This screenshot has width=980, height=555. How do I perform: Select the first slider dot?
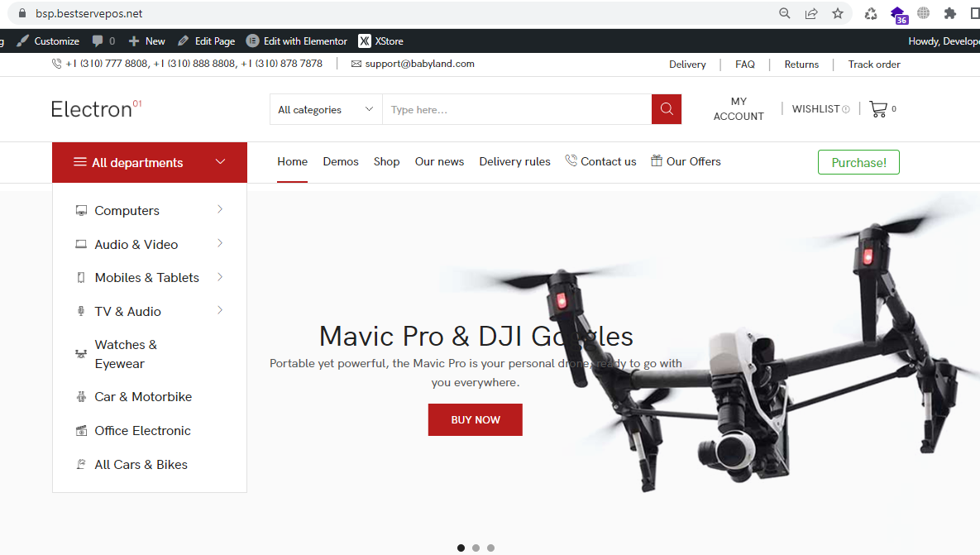[461, 548]
